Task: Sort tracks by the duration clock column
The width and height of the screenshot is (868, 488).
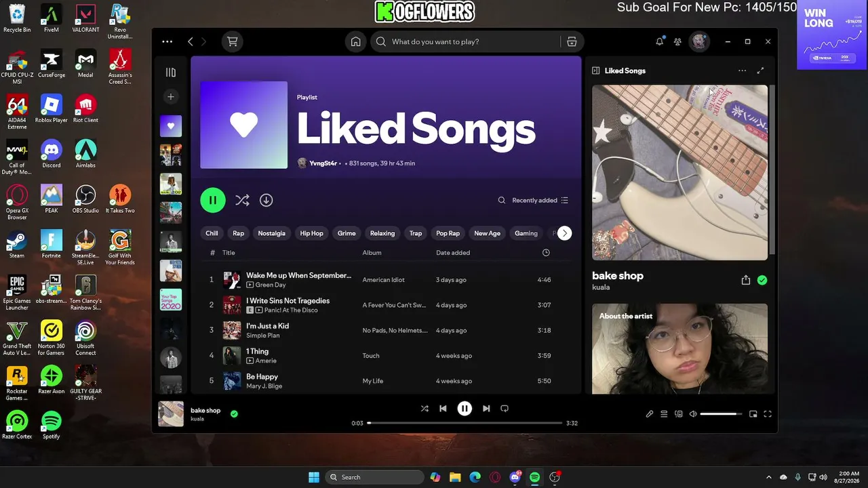Action: click(x=546, y=253)
